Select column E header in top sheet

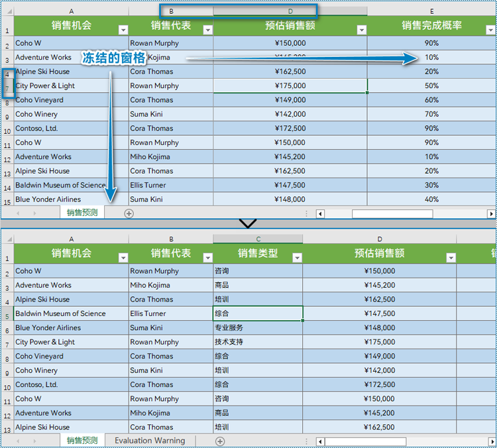pos(431,11)
